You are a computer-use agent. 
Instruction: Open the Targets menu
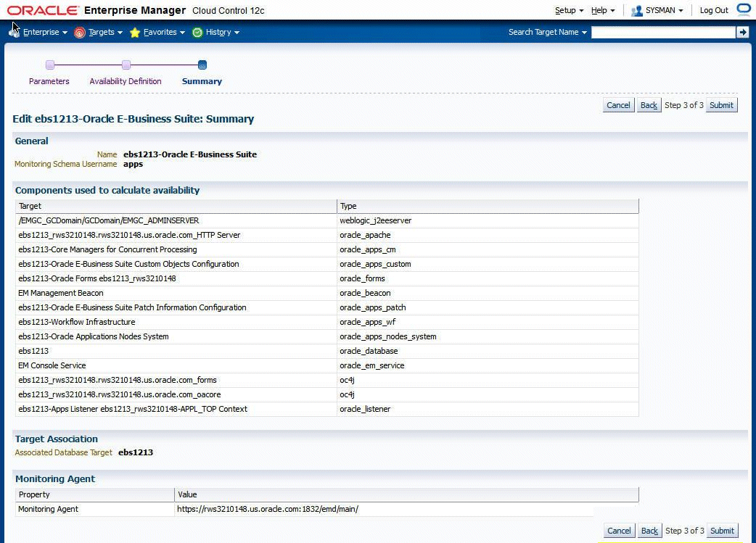pos(105,33)
